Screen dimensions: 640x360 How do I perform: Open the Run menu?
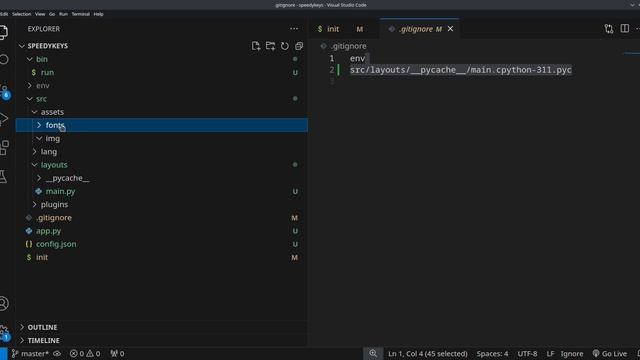click(63, 14)
